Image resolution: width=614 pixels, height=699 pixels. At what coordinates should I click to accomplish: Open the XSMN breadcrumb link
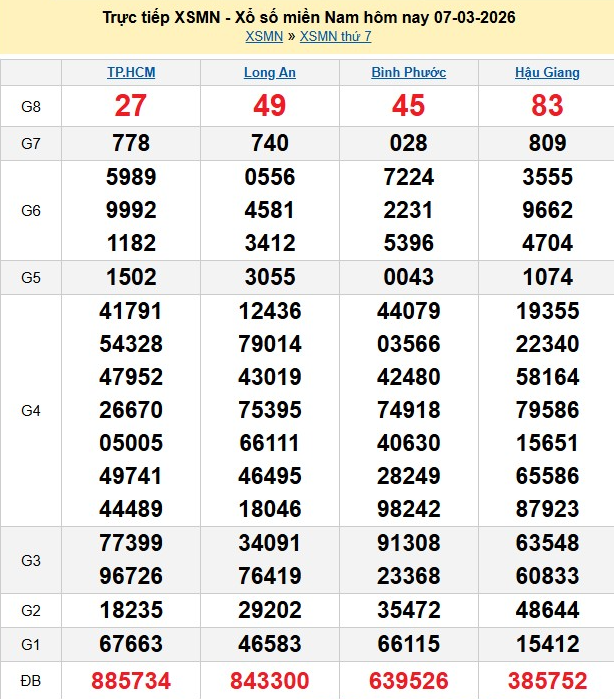263,37
